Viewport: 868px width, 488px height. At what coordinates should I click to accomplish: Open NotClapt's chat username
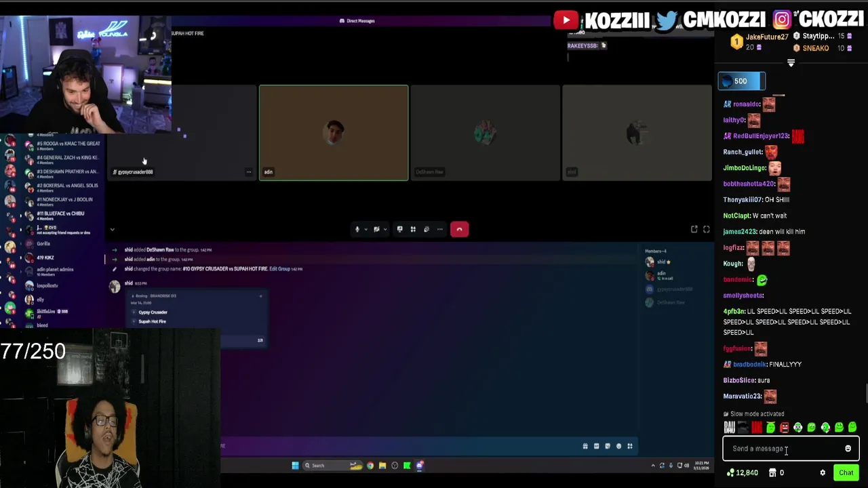tap(736, 216)
